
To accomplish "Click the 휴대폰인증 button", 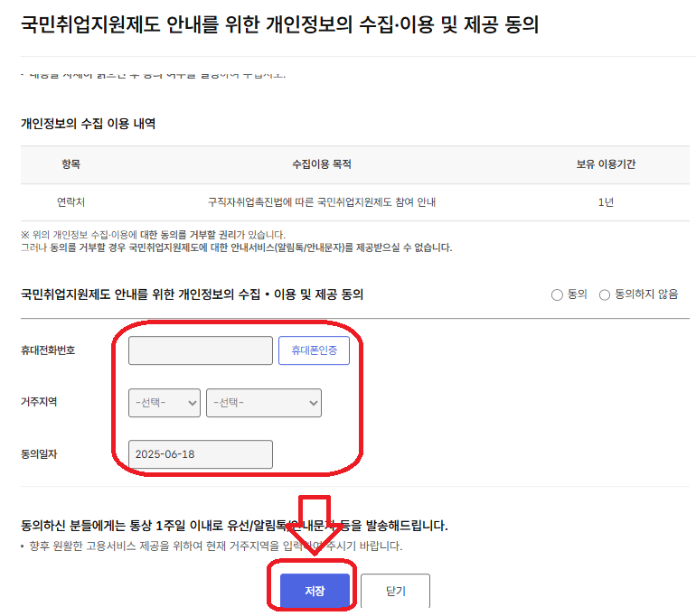I will 314,350.
